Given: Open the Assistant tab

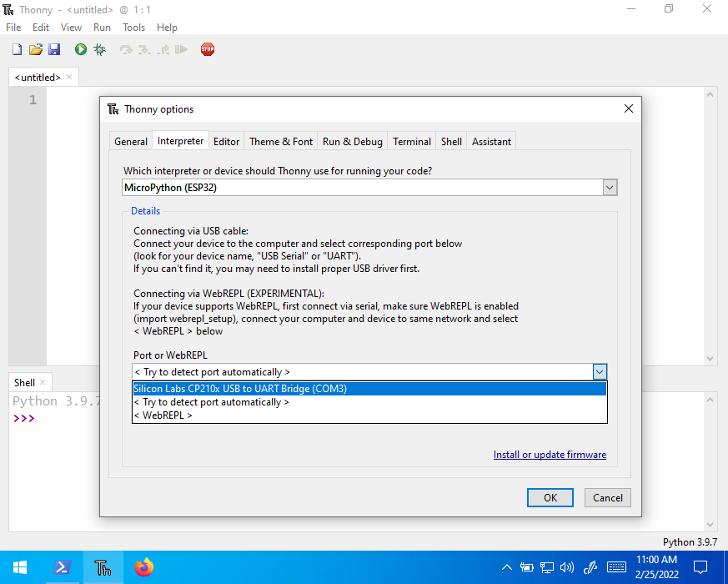Looking at the screenshot, I should coord(492,142).
